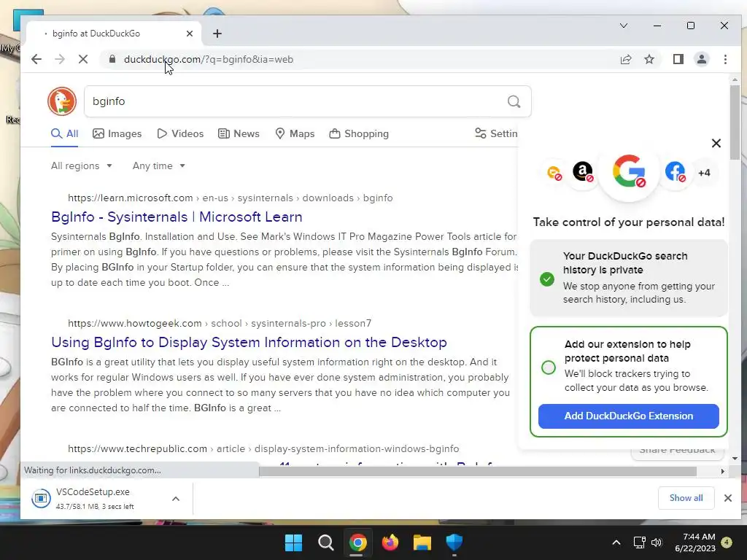Close the personal data promo panel

716,143
